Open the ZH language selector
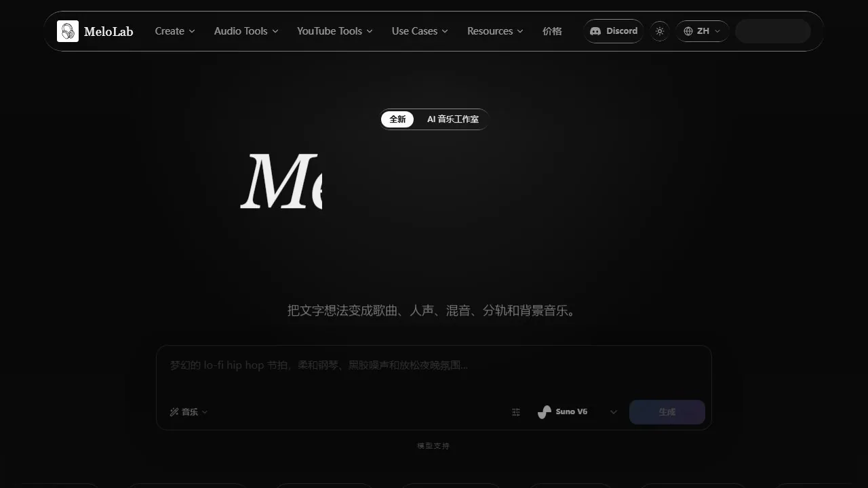This screenshot has width=868, height=488. pyautogui.click(x=702, y=31)
